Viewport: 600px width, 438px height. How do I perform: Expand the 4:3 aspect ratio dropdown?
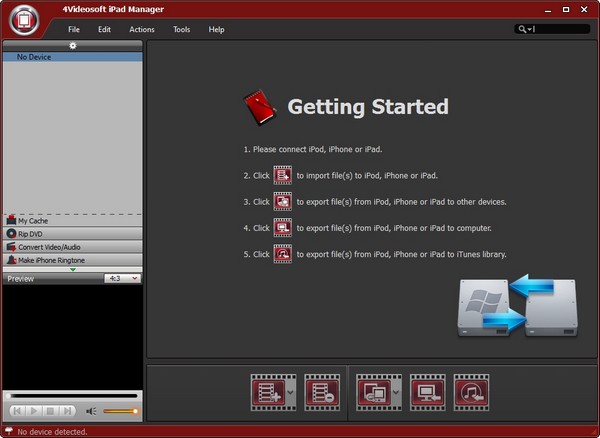coord(122,279)
